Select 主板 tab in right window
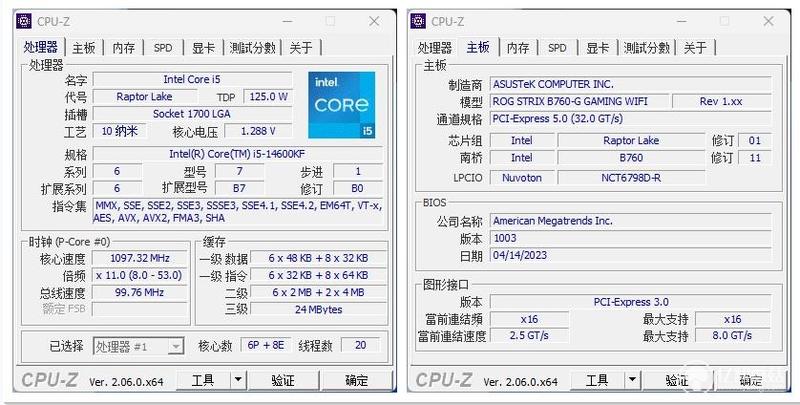Image resolution: width=800 pixels, height=405 pixels. tap(478, 47)
